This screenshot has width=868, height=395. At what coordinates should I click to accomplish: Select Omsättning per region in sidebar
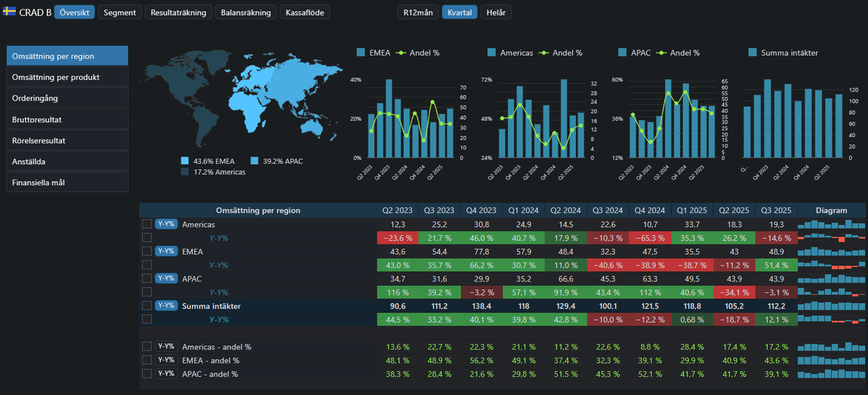click(x=67, y=56)
